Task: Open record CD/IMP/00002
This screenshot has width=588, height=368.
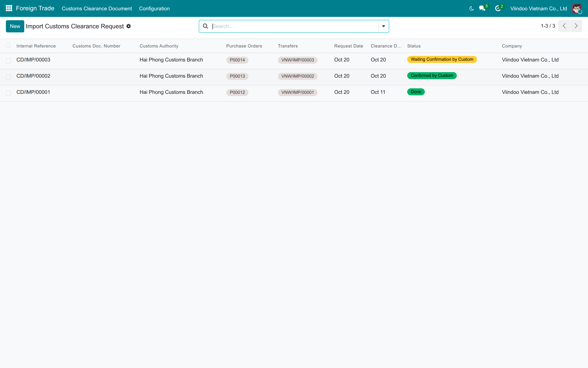Action: click(33, 76)
